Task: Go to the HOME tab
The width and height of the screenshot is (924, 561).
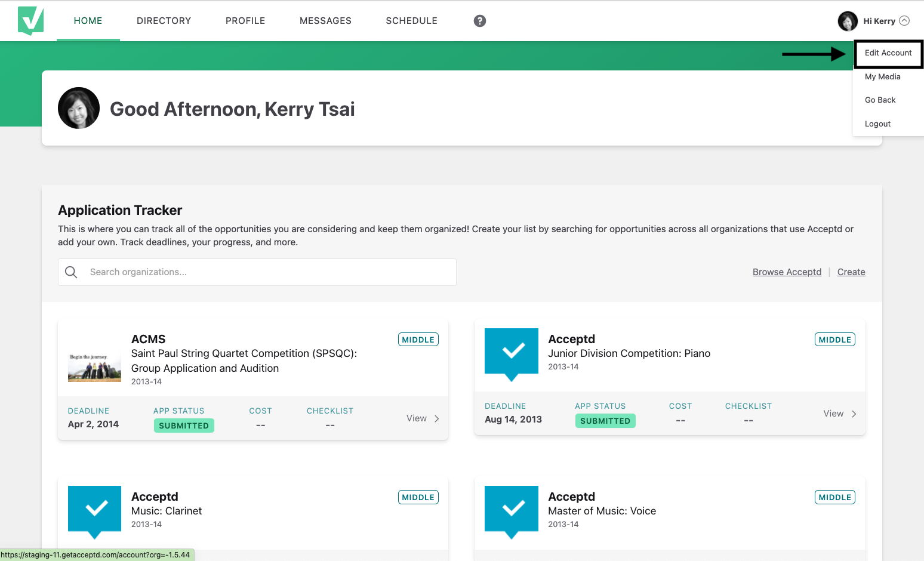Action: (88, 21)
